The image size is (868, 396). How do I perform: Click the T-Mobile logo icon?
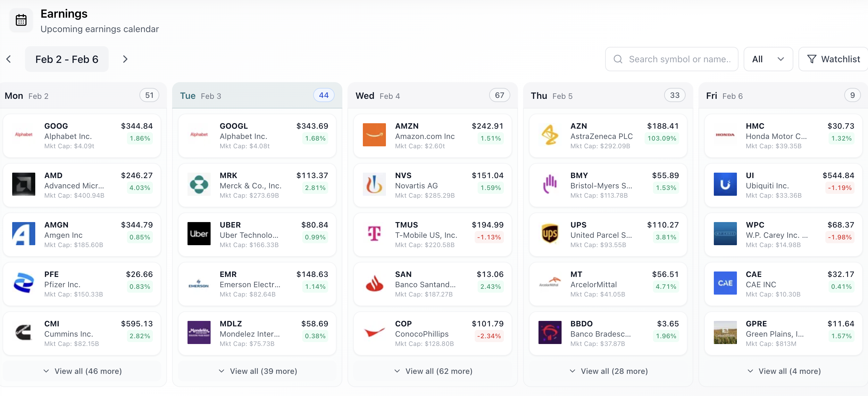tap(374, 234)
